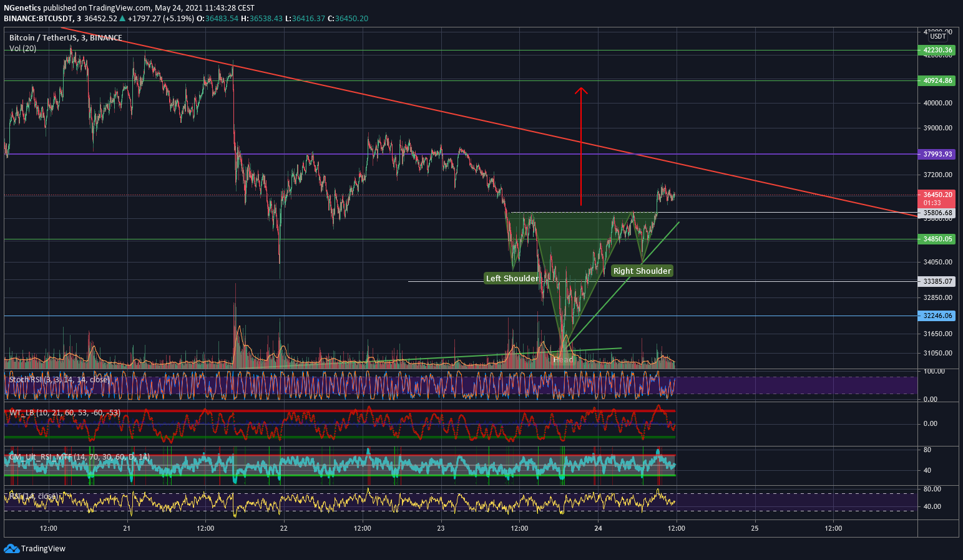Click the 31050.00 price axis tick
963x560 pixels.
pos(938,353)
